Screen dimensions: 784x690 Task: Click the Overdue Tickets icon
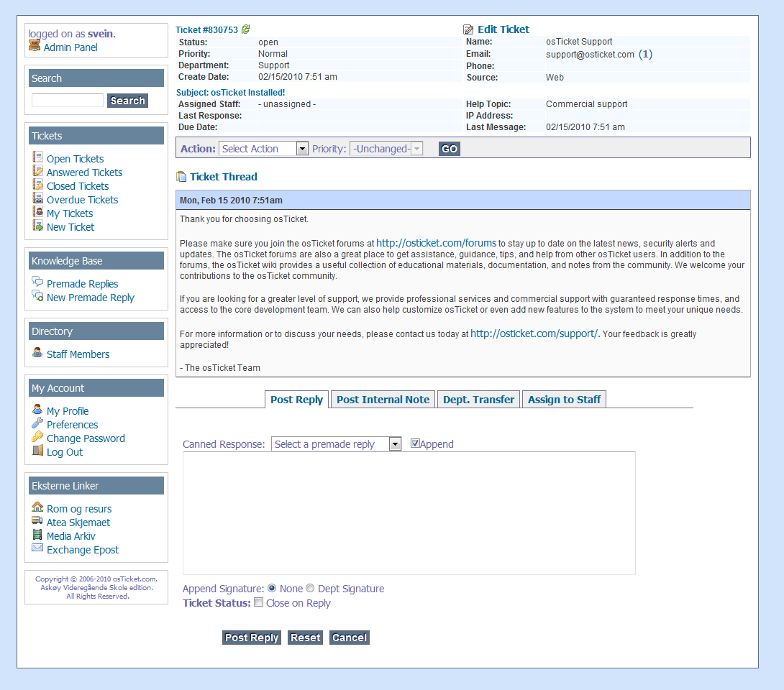37,198
